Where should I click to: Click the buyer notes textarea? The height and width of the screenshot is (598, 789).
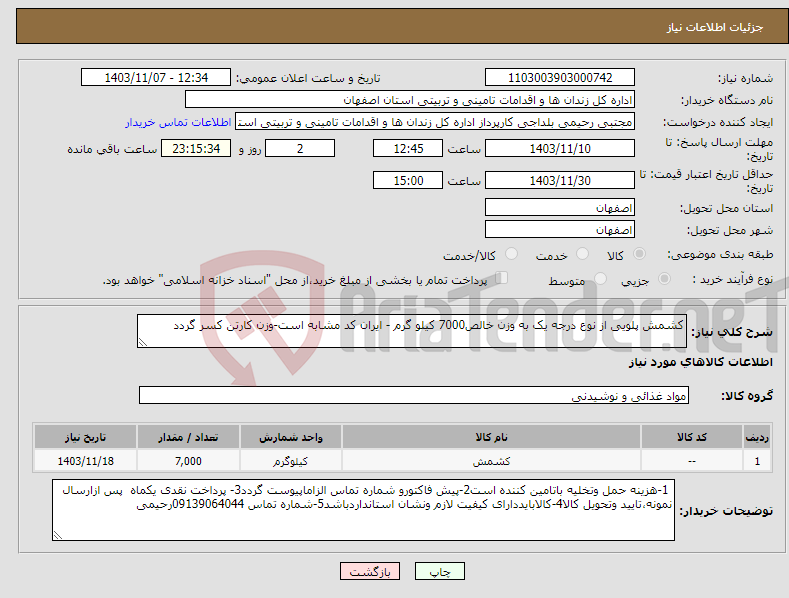[363, 510]
